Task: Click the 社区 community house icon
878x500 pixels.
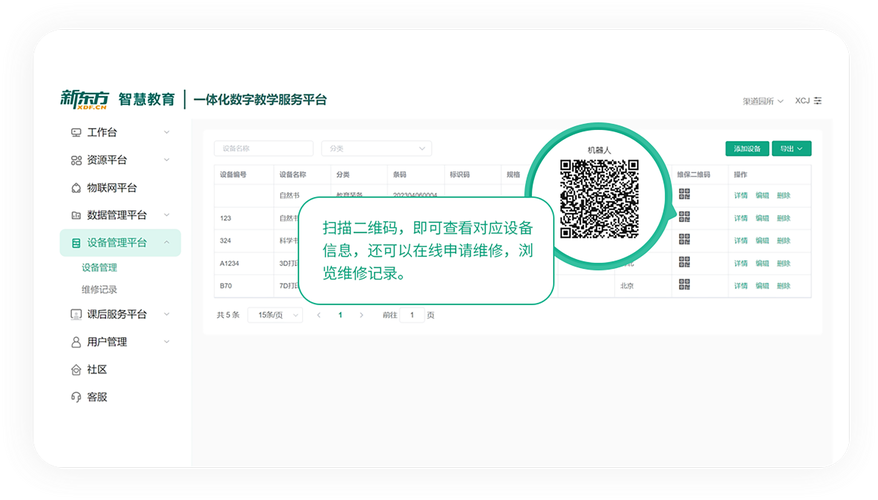Action: 76,370
